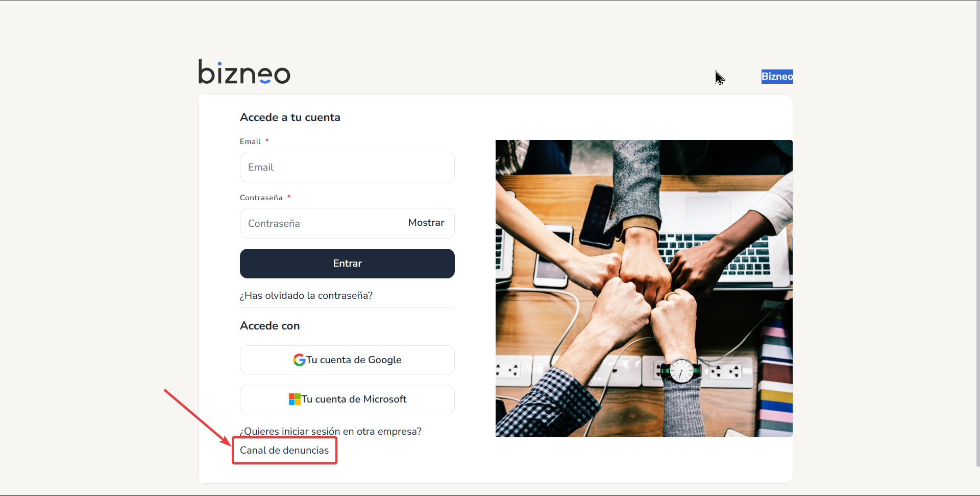This screenshot has width=980, height=496.
Task: Click the highlighted Bizneo text at top right
Action: pyautogui.click(x=777, y=77)
